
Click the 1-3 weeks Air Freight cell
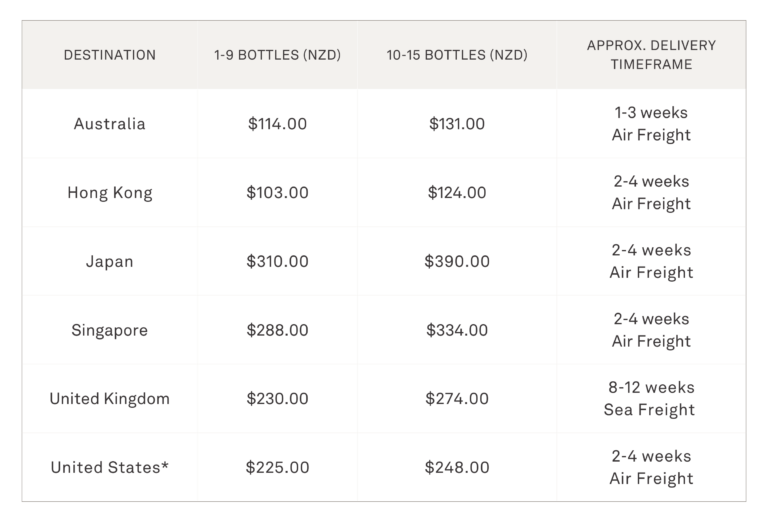[651, 124]
